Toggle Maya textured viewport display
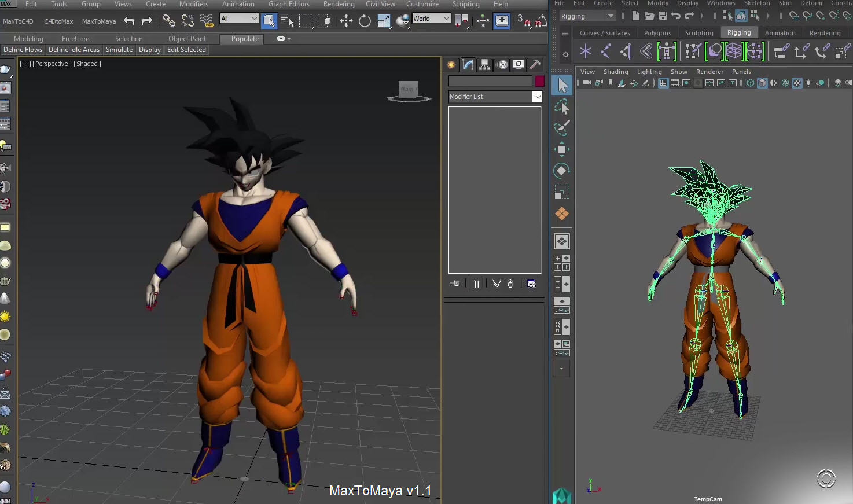This screenshot has width=853, height=504. tap(797, 83)
